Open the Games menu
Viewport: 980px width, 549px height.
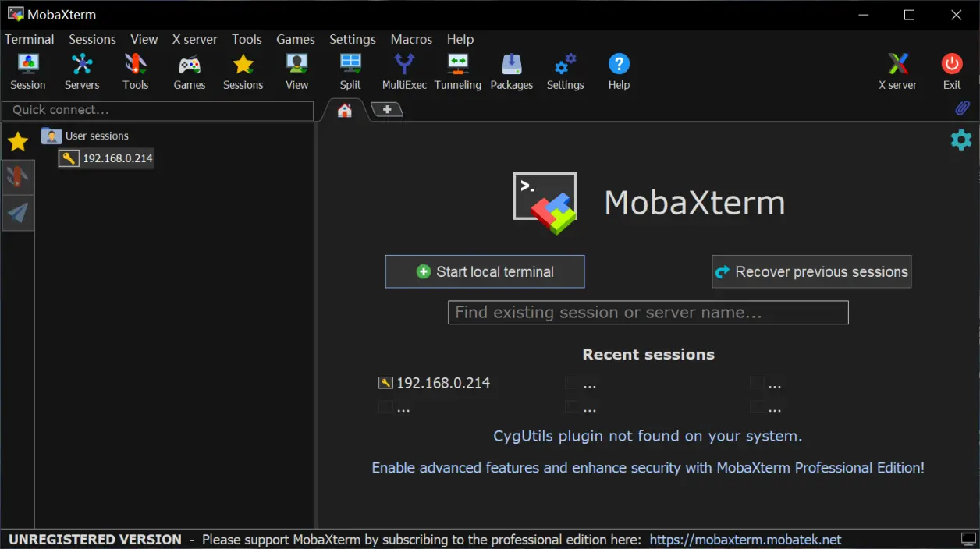point(296,39)
